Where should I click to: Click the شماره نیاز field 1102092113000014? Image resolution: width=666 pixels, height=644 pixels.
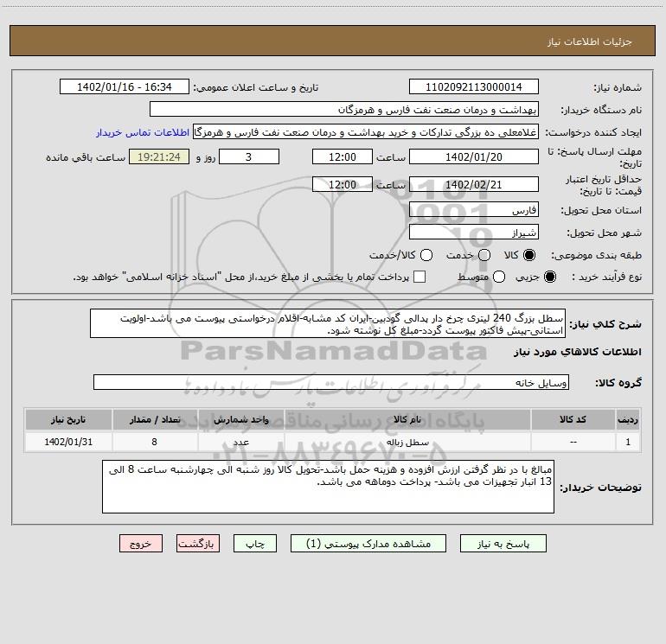[x=474, y=86]
